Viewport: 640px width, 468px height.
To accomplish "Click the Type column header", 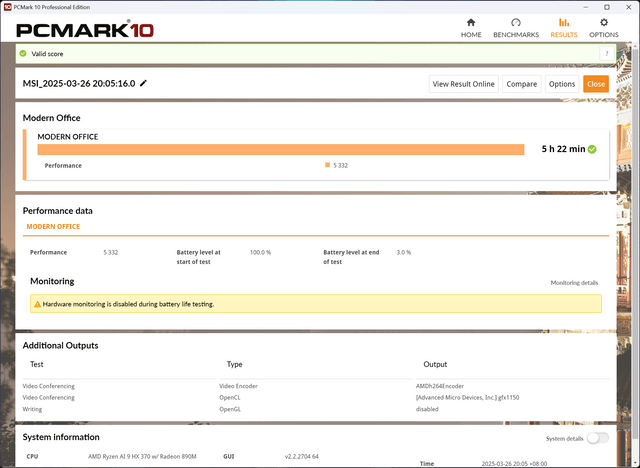I will [x=235, y=364].
